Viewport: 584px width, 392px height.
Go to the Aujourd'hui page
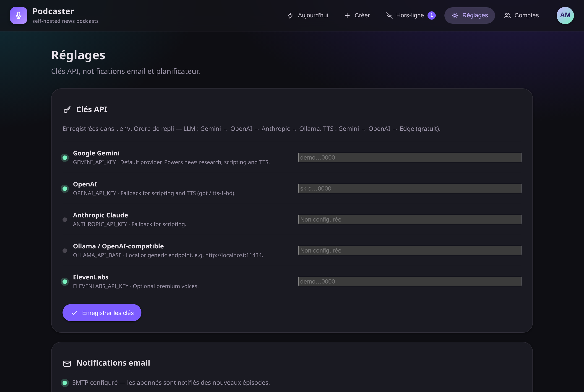tap(308, 15)
